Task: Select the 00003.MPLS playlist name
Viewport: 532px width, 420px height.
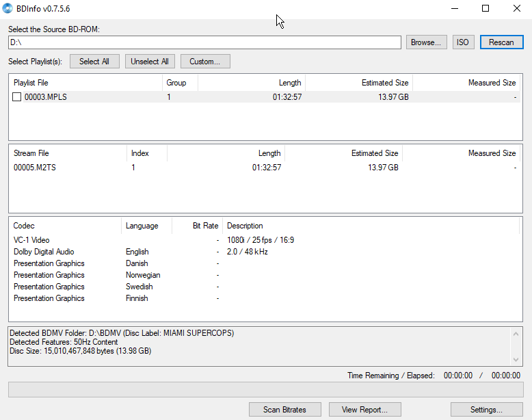Action: [45, 96]
